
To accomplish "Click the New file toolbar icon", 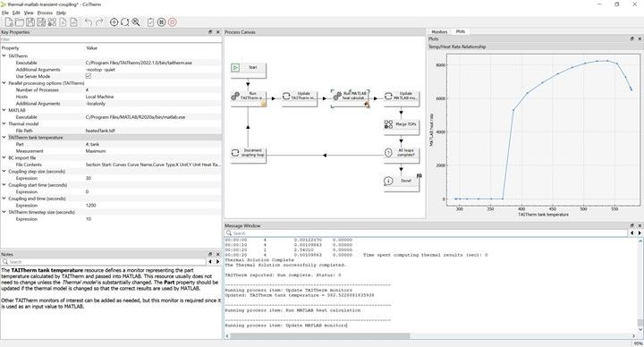I will click(9, 22).
